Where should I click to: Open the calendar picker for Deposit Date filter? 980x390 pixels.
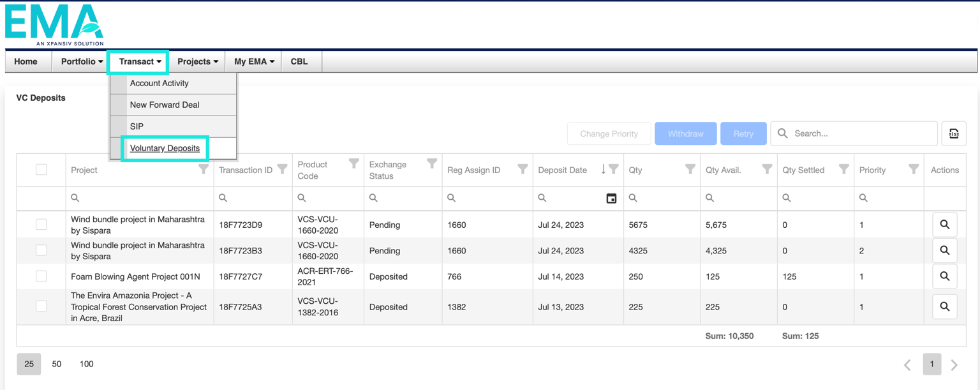(x=611, y=199)
